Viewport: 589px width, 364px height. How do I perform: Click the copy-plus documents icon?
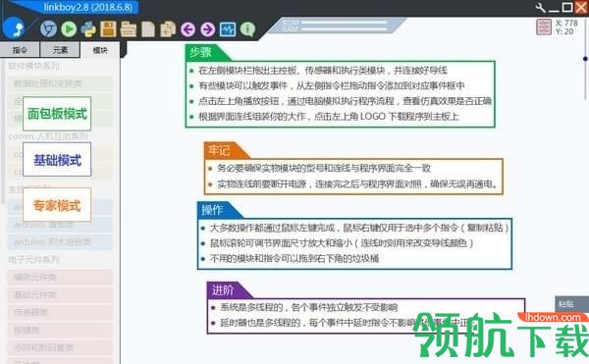[x=168, y=28]
